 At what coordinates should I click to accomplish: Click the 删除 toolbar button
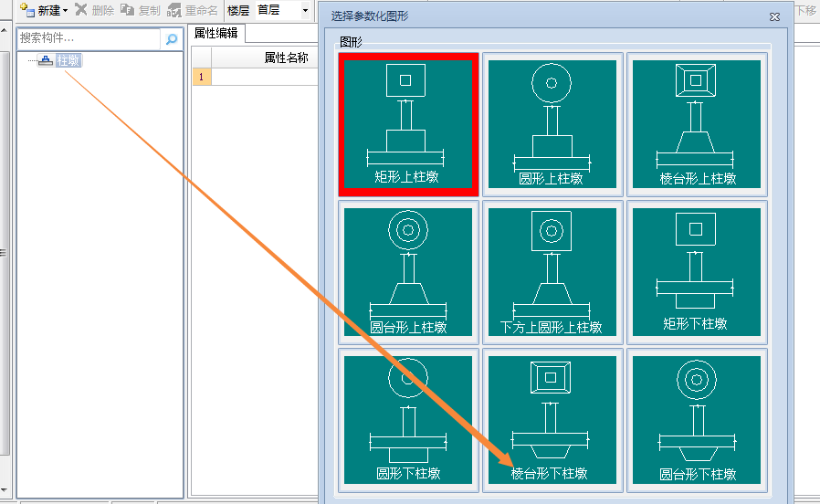[x=95, y=10]
